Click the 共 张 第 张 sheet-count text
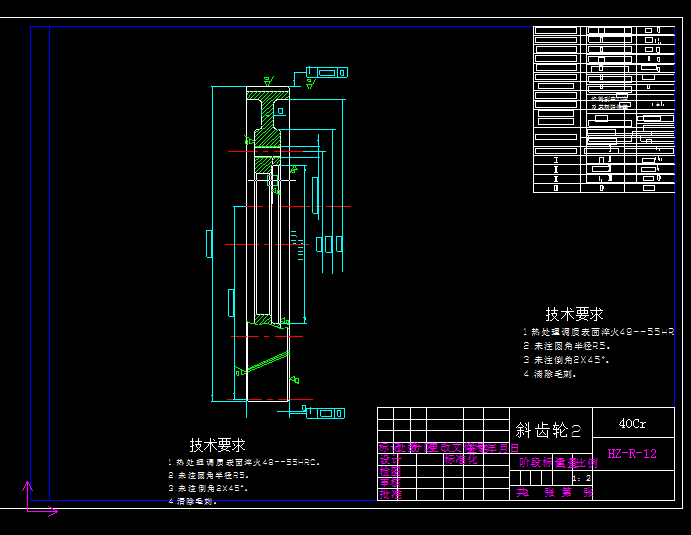691x535 pixels. click(x=554, y=492)
